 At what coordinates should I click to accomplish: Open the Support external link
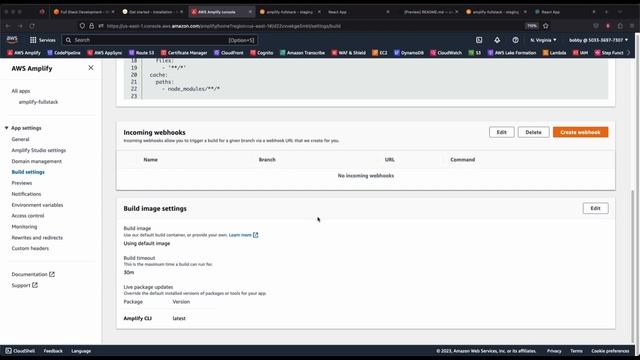coord(24,285)
